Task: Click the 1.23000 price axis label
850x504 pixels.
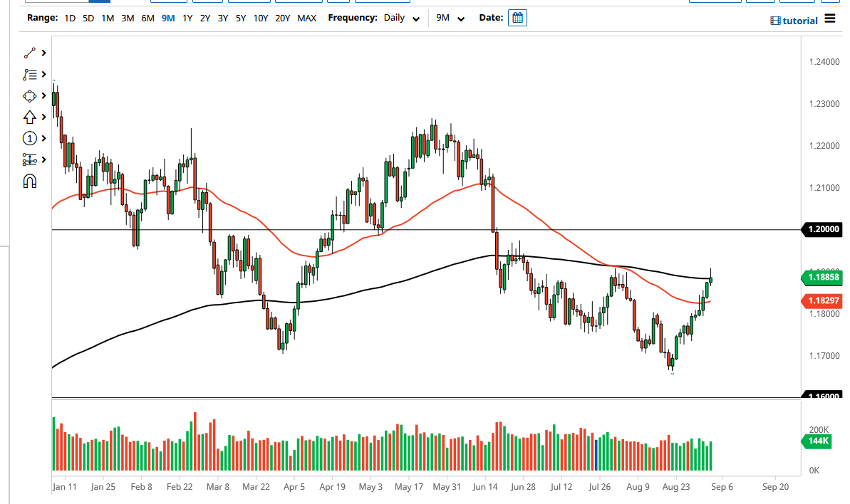Action: pyautogui.click(x=824, y=103)
